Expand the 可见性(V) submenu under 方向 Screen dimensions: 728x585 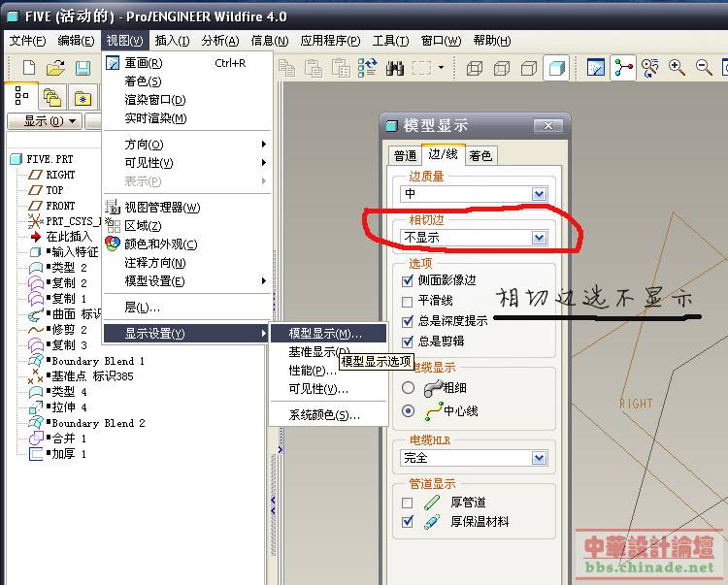point(187,163)
